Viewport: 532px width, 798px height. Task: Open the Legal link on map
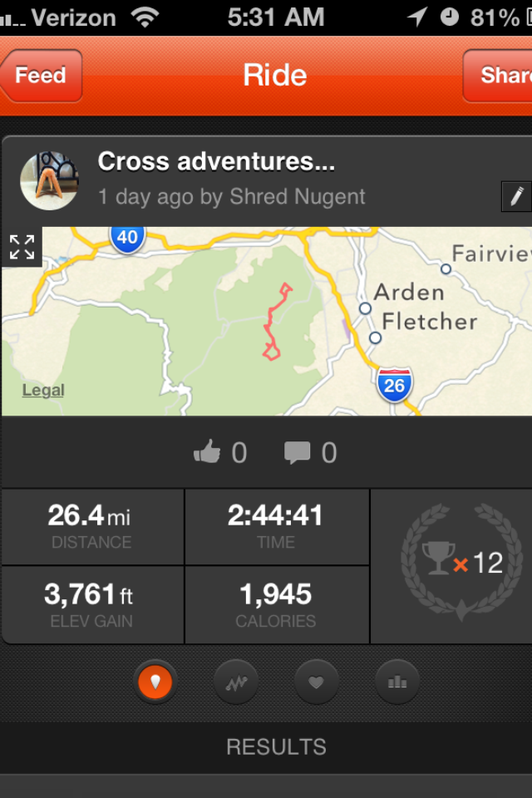point(43,390)
